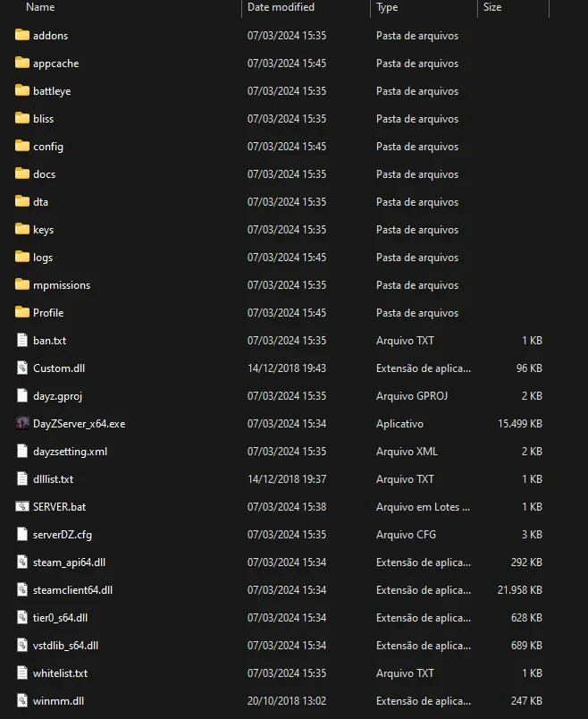Select the steam_api64.dll file icon

(x=22, y=562)
